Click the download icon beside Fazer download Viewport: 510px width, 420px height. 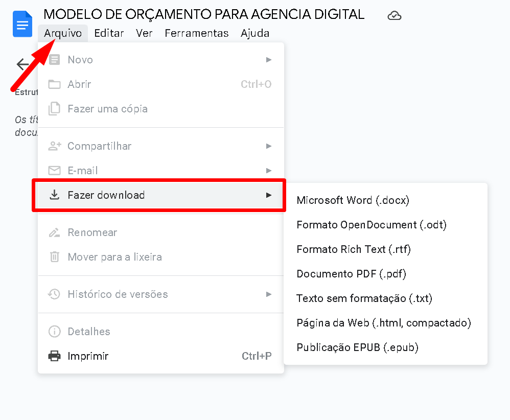54,195
